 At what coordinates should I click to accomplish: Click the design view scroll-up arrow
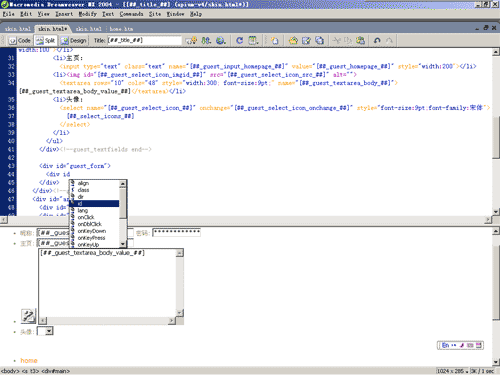(496, 231)
